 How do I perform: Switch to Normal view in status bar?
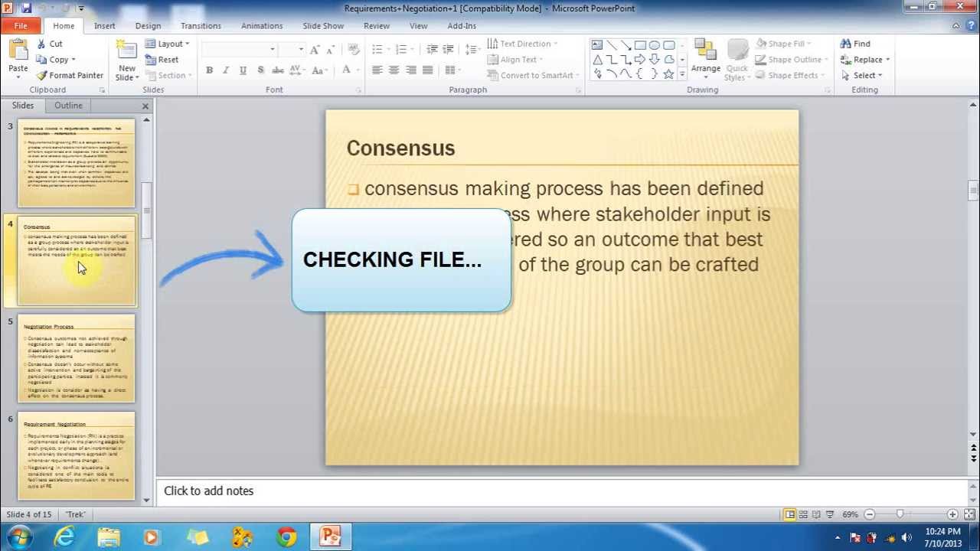[790, 514]
